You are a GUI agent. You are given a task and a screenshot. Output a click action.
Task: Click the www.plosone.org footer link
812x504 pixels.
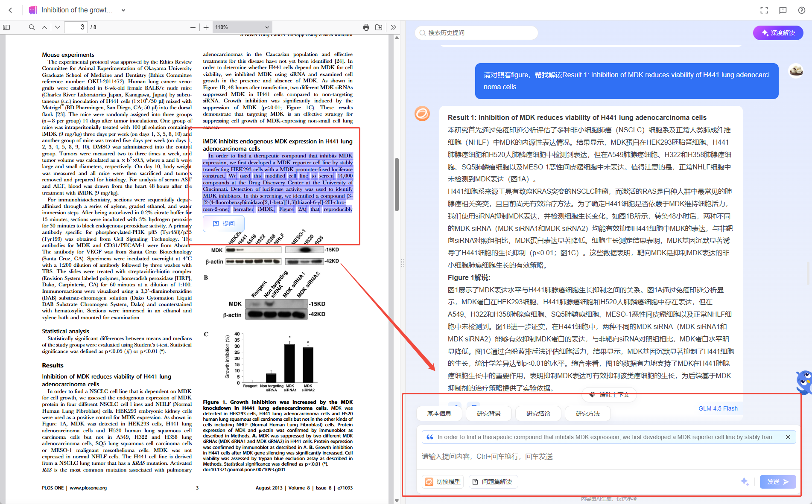coord(88,488)
